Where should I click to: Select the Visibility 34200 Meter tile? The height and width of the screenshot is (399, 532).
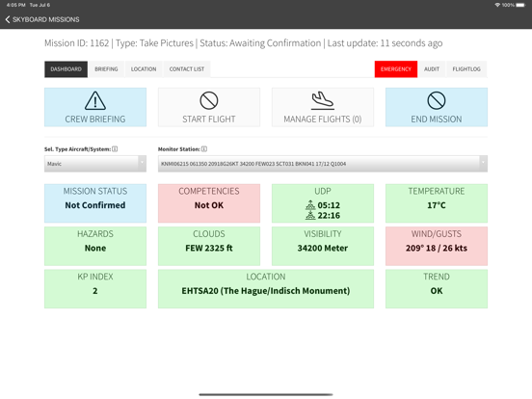[x=323, y=246]
